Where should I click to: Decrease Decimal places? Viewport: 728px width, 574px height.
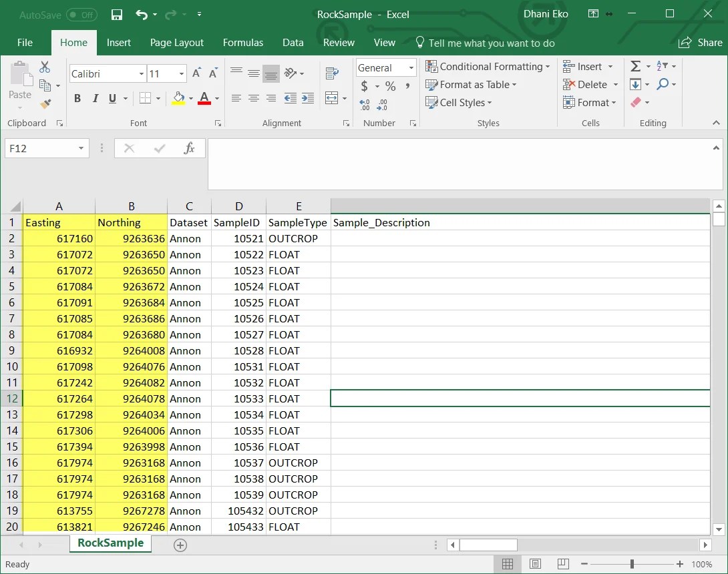click(x=382, y=104)
